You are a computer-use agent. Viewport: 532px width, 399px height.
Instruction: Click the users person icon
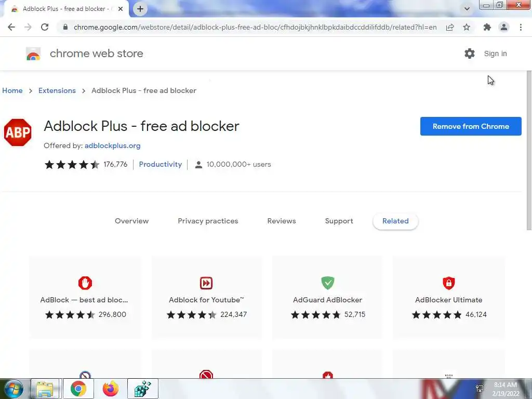pos(199,165)
